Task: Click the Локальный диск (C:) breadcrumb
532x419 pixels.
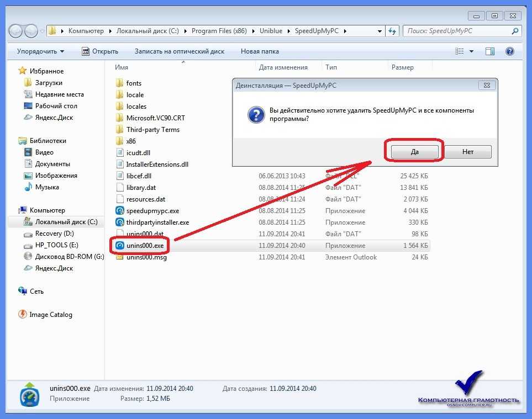Action: click(148, 31)
